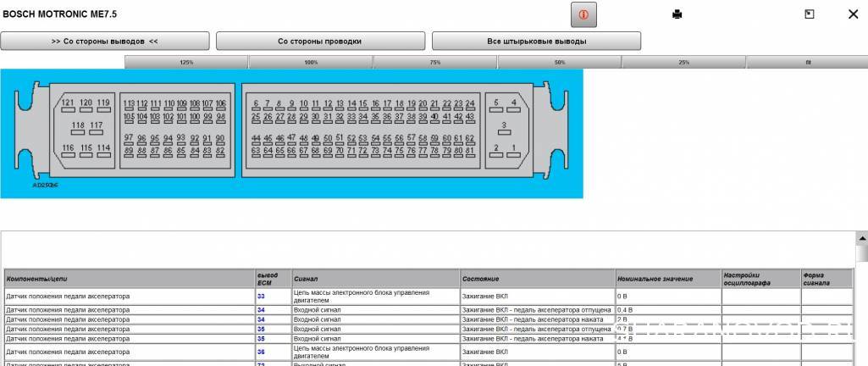This screenshot has width=868, height=366.
Task: Click the printer icon
Action: (x=677, y=14)
